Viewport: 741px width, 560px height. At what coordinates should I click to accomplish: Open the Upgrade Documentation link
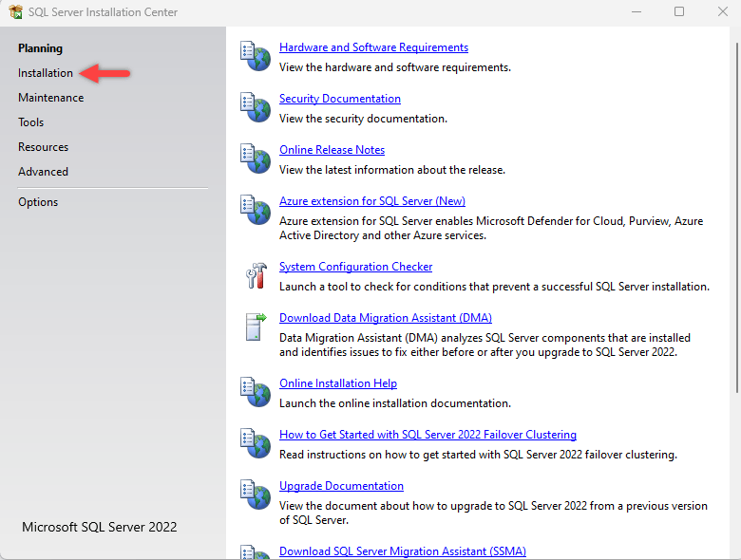tap(341, 485)
